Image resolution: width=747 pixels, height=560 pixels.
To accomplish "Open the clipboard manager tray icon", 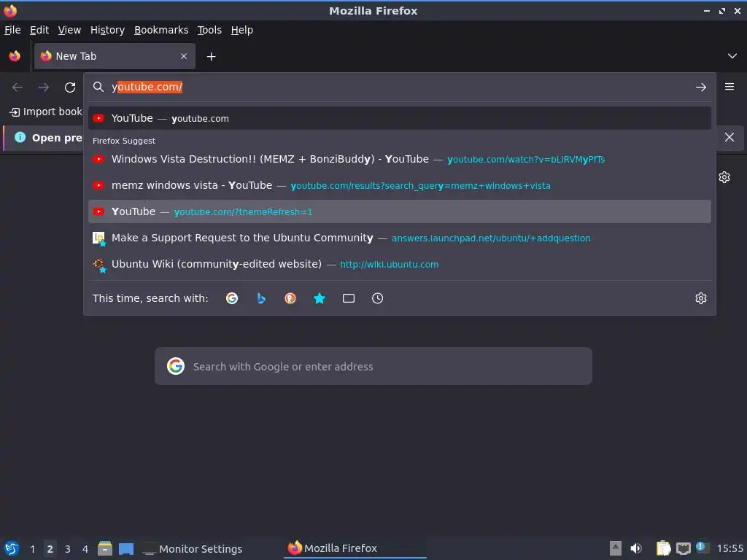I will (663, 548).
